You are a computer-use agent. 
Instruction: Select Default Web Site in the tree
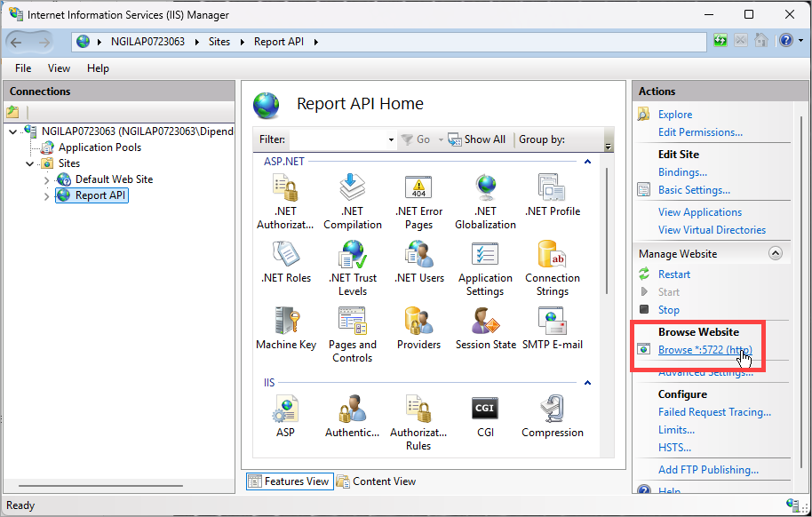tap(114, 179)
